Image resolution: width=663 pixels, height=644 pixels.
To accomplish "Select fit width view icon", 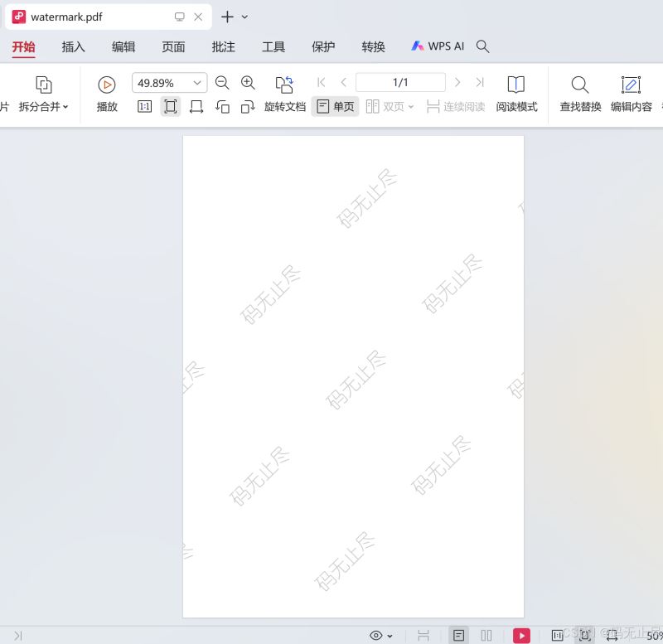I will tap(196, 107).
